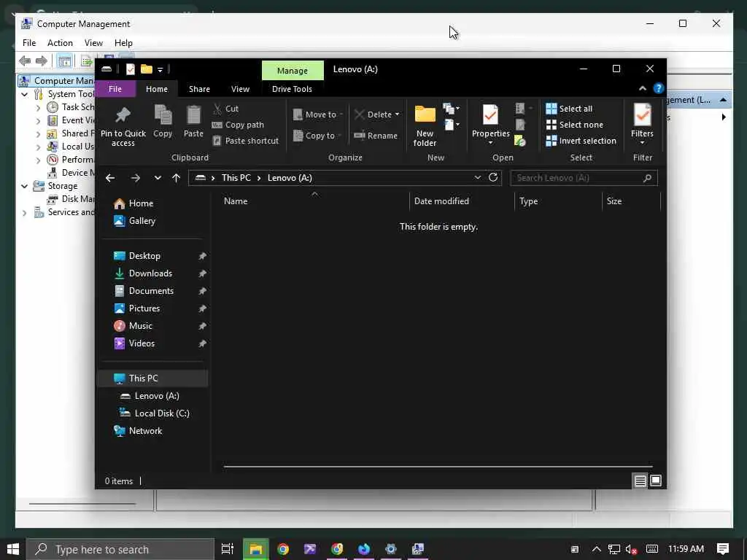
Task: Open the Delete options dropdown arrow
Action: [x=397, y=114]
